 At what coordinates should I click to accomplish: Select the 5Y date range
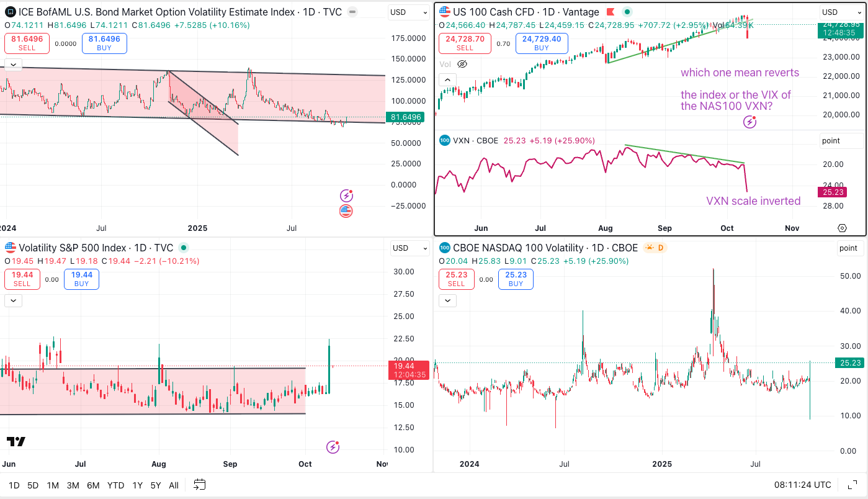tap(156, 485)
